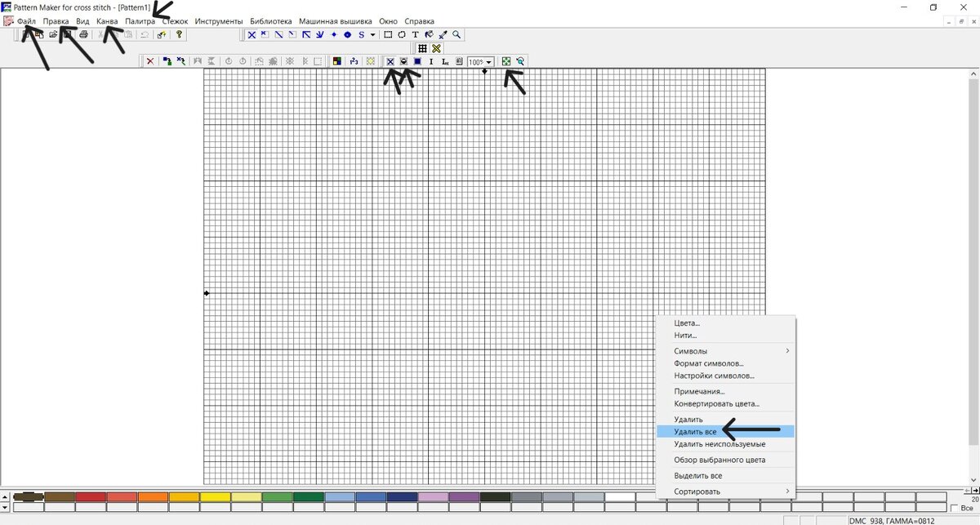Toggle view as stitches X mode
980x525 pixels.
tap(390, 61)
